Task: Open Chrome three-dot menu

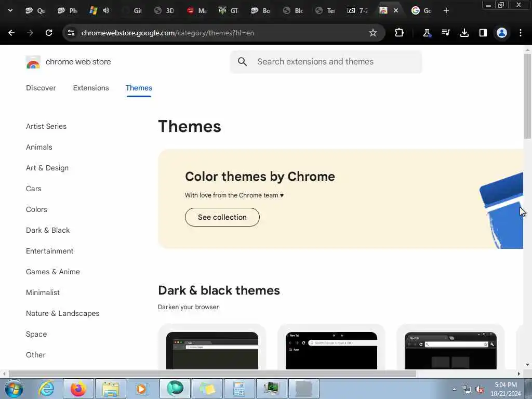Action: (x=521, y=33)
